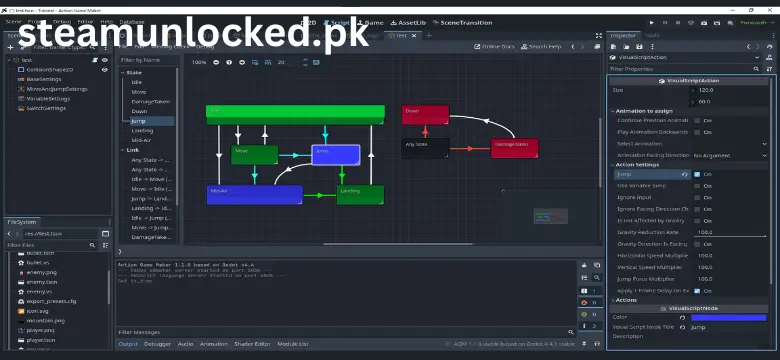The image size is (780, 360).
Task: Open Search Help
Action: click(x=541, y=46)
